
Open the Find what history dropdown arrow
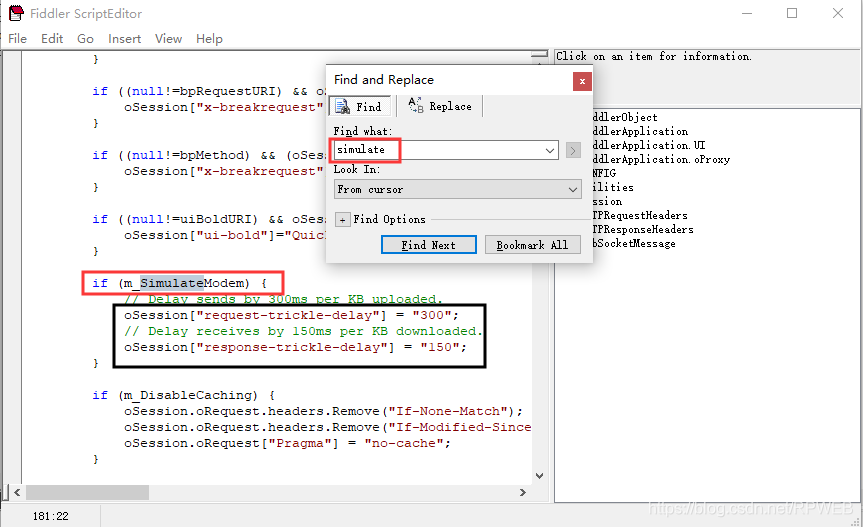tap(549, 150)
